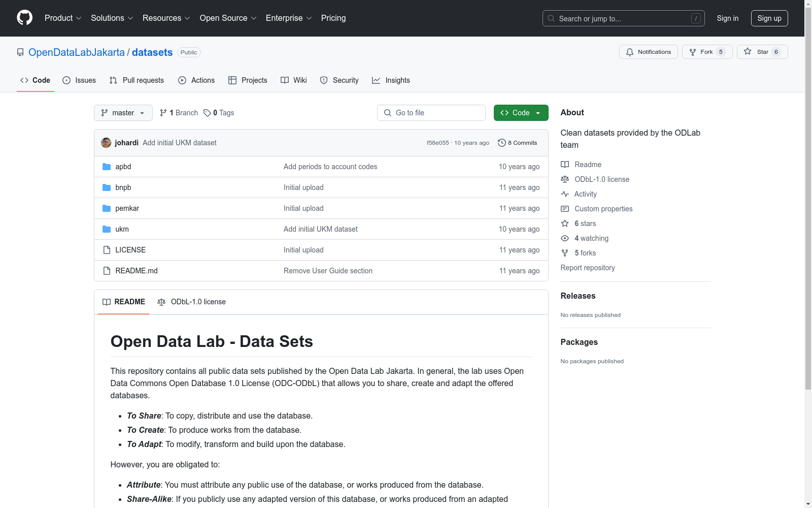Click the commits history clock icon
812x508 pixels.
click(502, 143)
